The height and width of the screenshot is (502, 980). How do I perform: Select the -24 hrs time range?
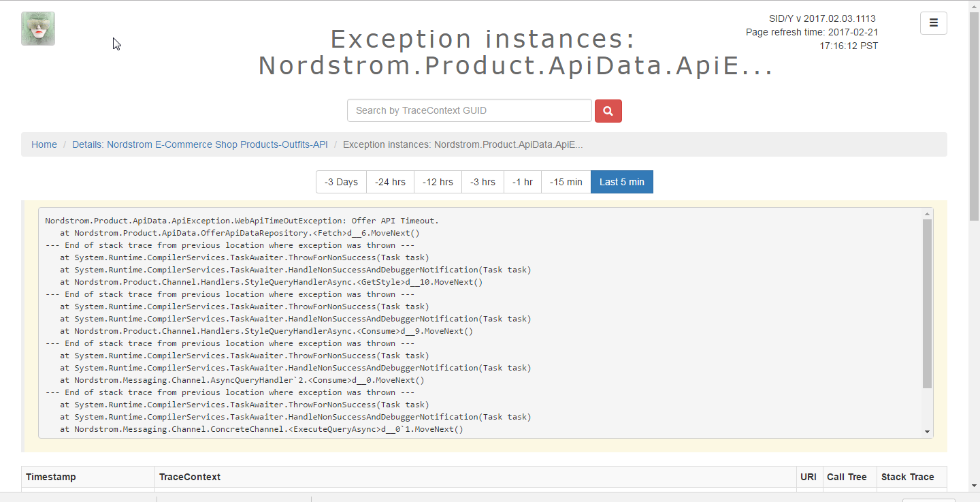pos(390,182)
